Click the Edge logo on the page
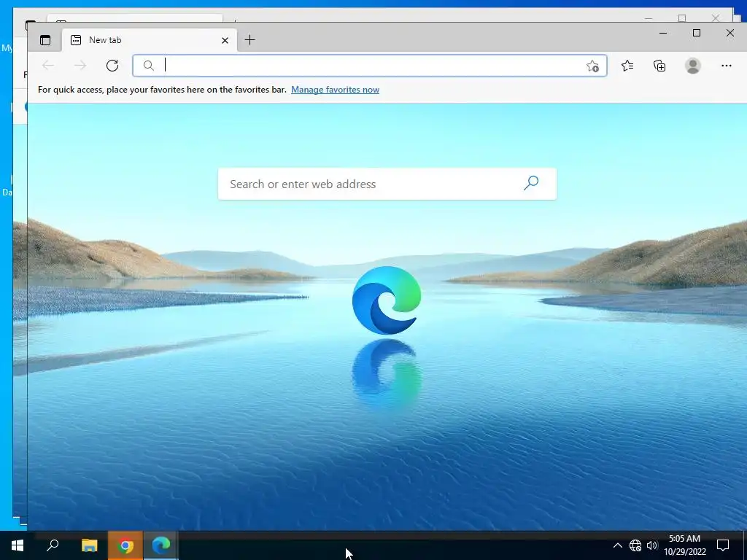747x560 pixels. (387, 300)
